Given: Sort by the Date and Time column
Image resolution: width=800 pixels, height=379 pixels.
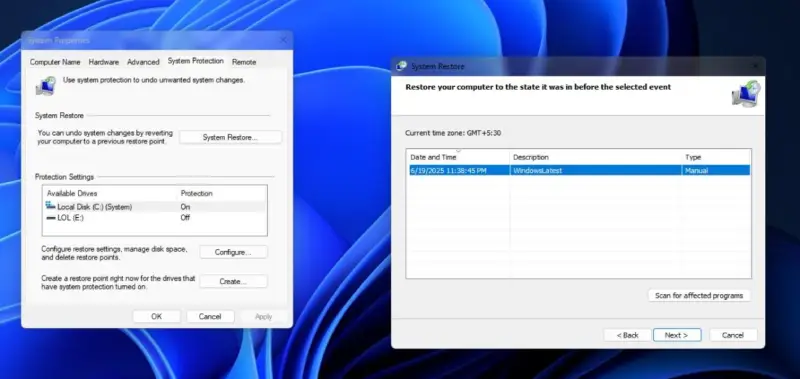Looking at the screenshot, I should click(x=458, y=157).
